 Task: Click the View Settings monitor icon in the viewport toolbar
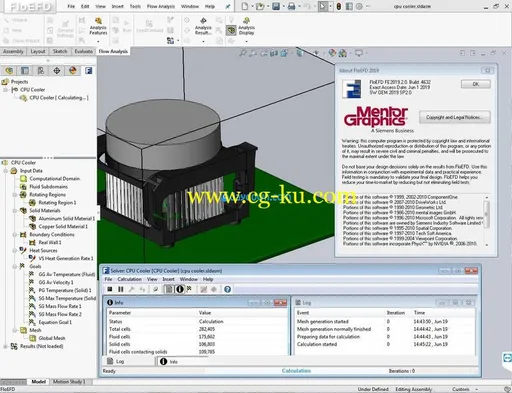359,53
